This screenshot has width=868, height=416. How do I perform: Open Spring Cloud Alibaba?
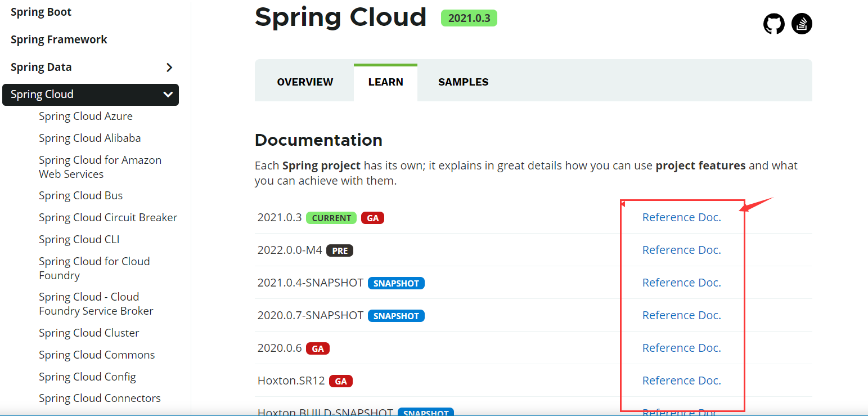(89, 138)
